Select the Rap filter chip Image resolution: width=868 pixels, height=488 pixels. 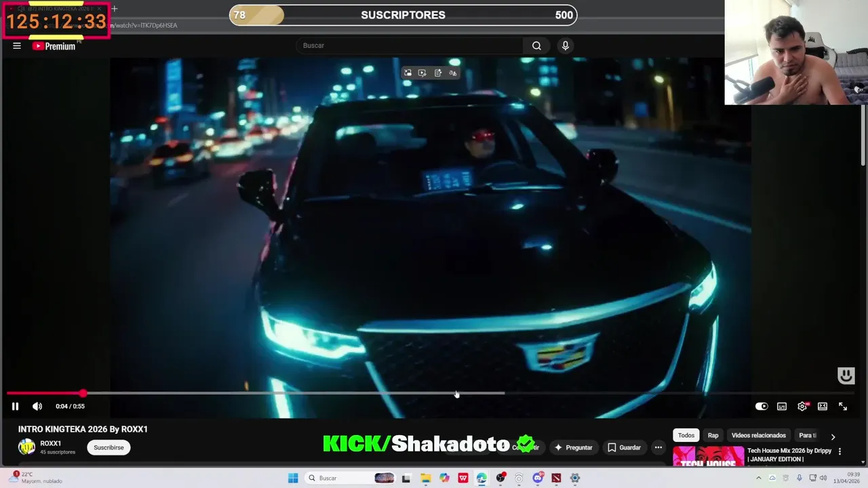click(713, 435)
